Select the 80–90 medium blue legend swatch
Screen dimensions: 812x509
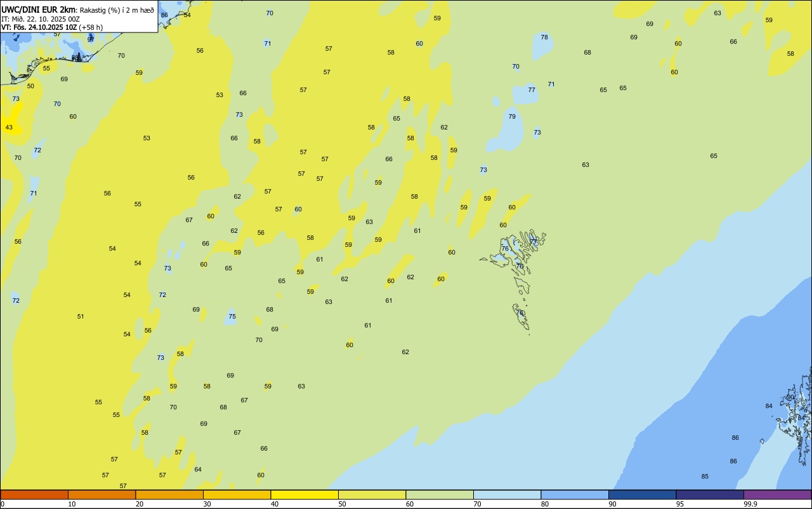tap(575, 494)
